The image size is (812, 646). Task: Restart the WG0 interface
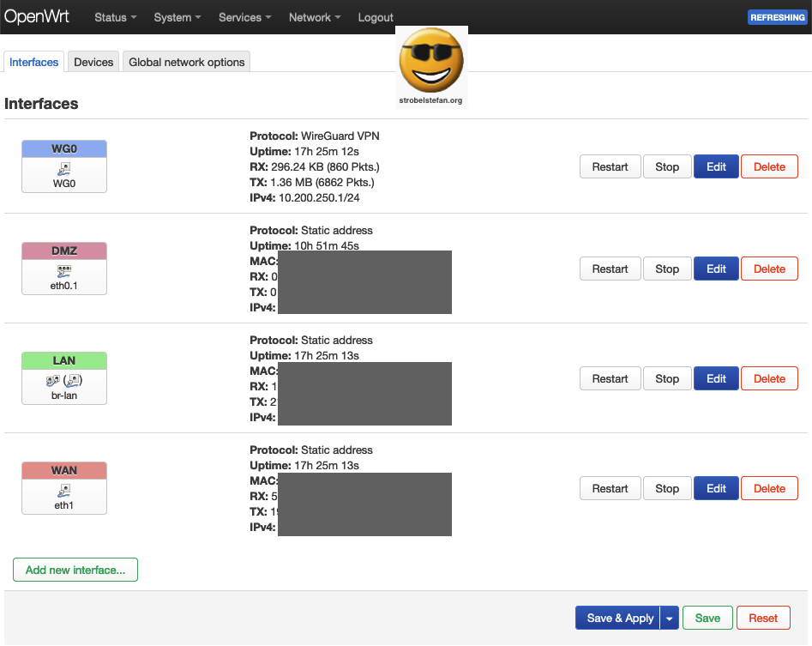[610, 166]
